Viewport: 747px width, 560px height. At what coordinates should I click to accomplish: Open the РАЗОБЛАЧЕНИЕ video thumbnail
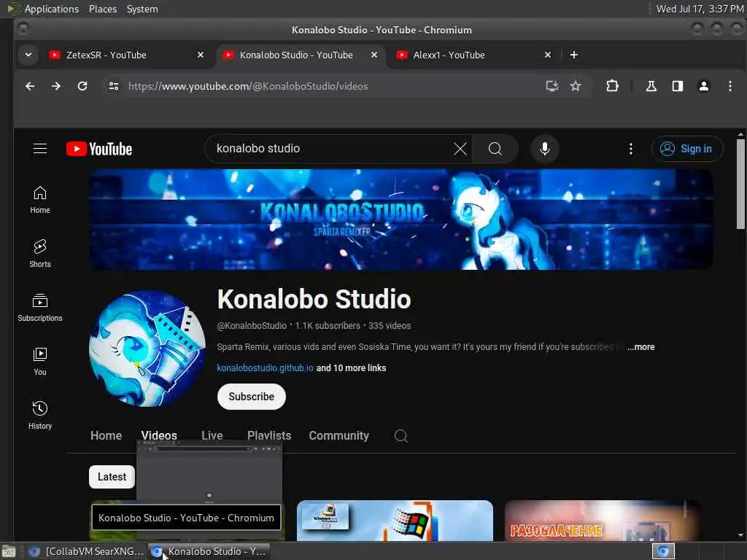coord(603,521)
